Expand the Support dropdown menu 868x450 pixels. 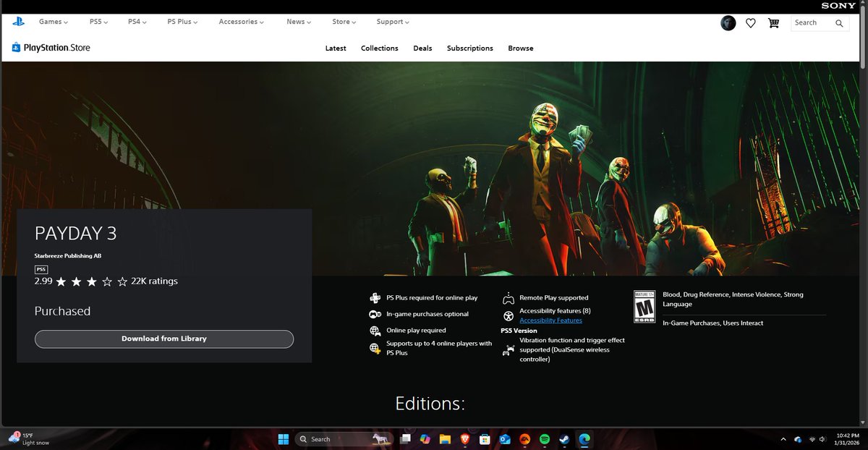click(393, 22)
